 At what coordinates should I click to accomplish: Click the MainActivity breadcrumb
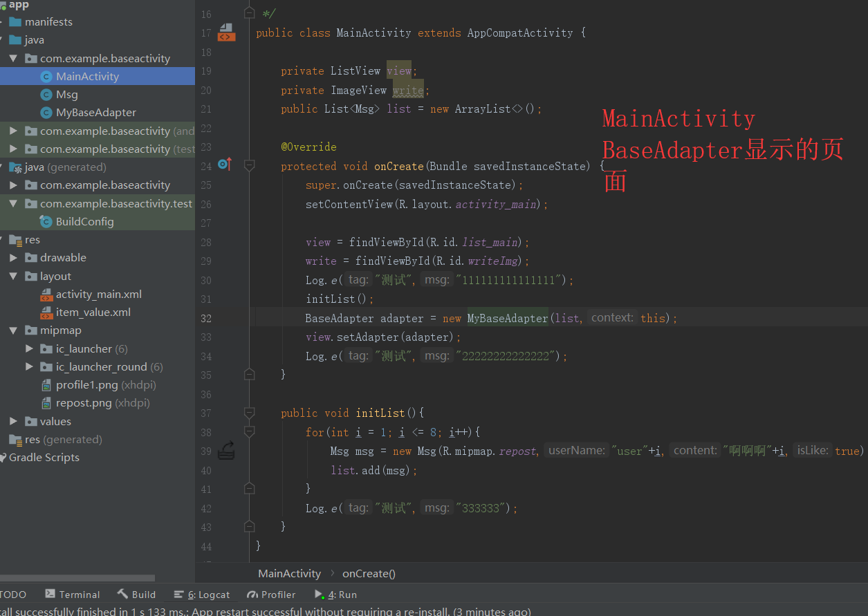[x=289, y=573]
